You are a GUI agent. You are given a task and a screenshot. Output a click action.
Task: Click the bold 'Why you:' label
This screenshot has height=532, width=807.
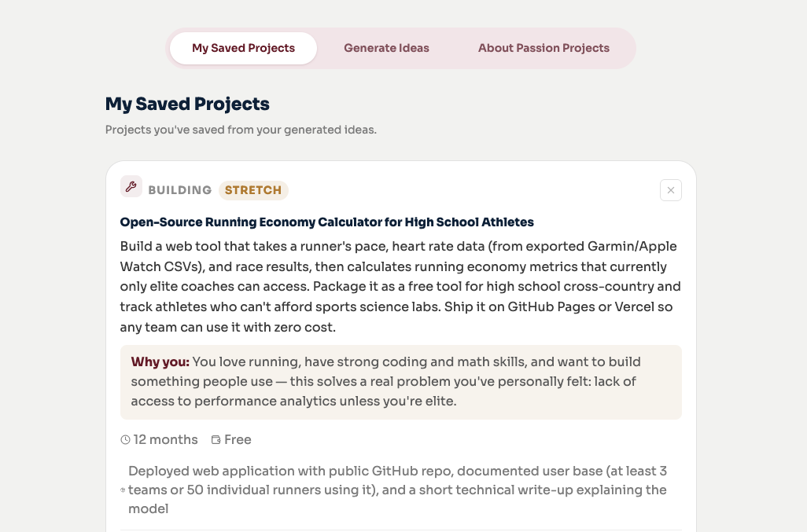160,361
